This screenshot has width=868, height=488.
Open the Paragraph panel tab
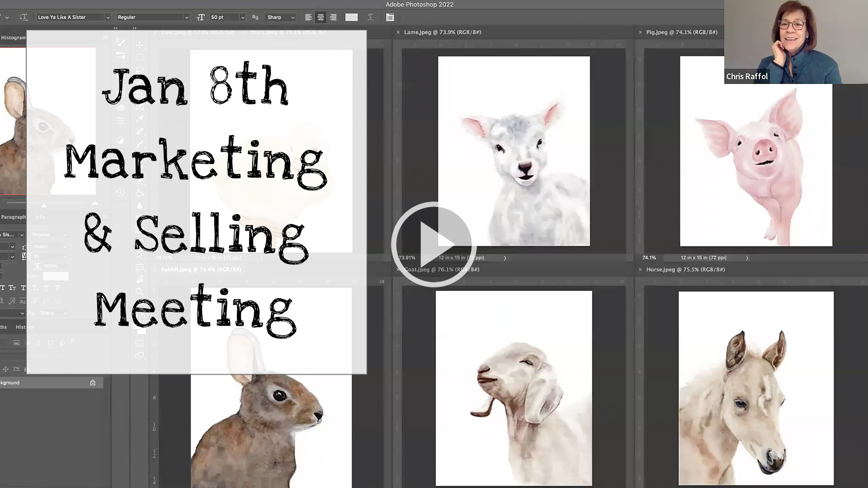click(x=13, y=217)
